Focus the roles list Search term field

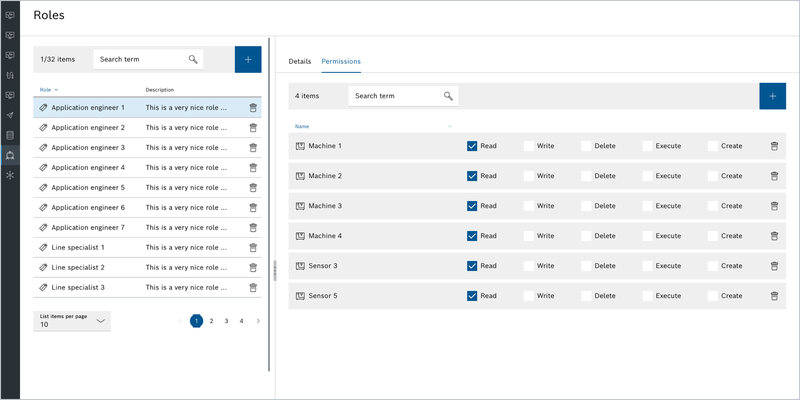click(x=140, y=59)
